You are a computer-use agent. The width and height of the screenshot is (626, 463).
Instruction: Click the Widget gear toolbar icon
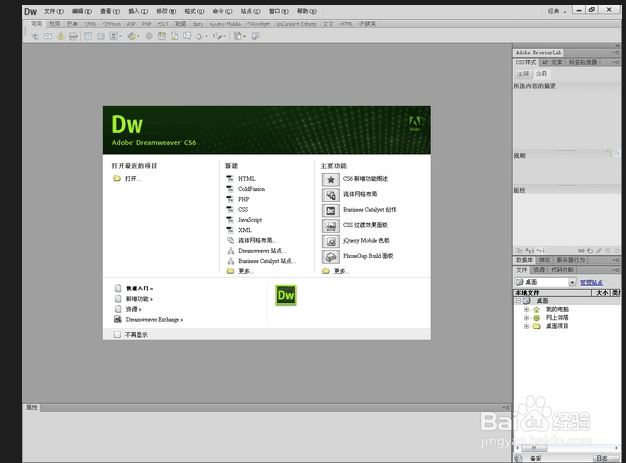coord(149,36)
